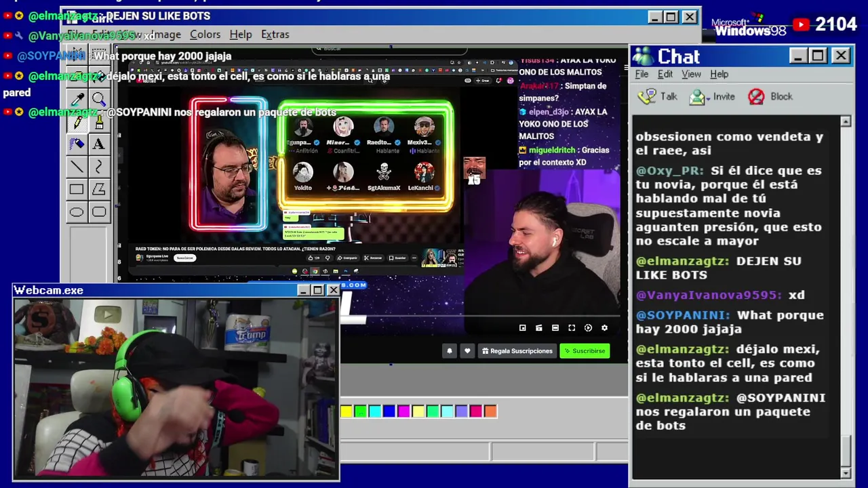Viewport: 868px width, 488px height.
Task: Minimize the Webcam.exe window
Action: (303, 290)
